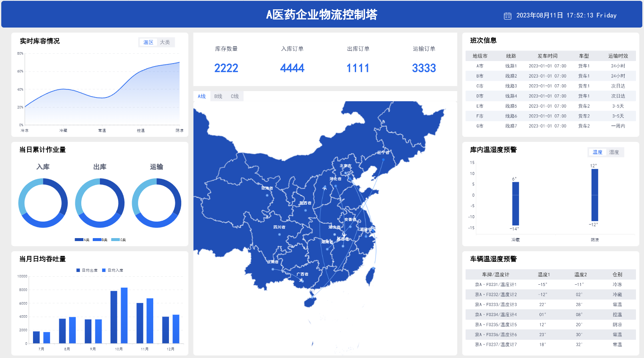Click the 北京市 map marker
Screen dimensions: 644x358
tap(345, 173)
